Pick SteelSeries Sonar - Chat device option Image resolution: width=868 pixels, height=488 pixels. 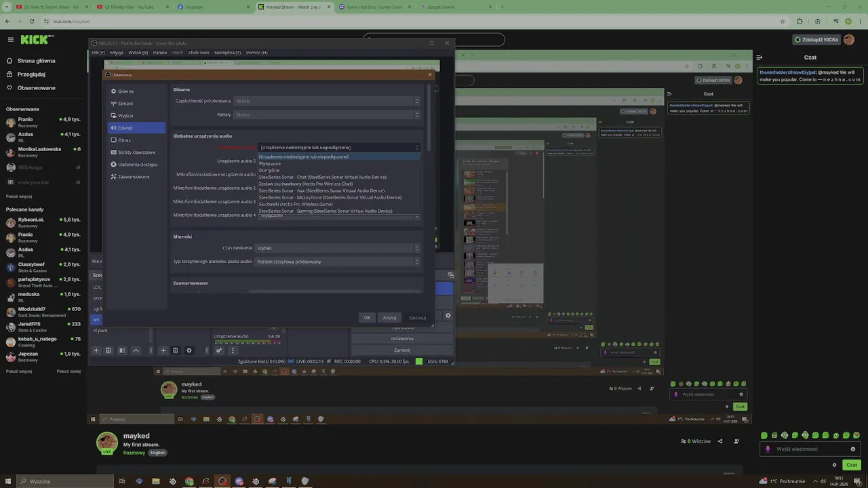coord(339,177)
